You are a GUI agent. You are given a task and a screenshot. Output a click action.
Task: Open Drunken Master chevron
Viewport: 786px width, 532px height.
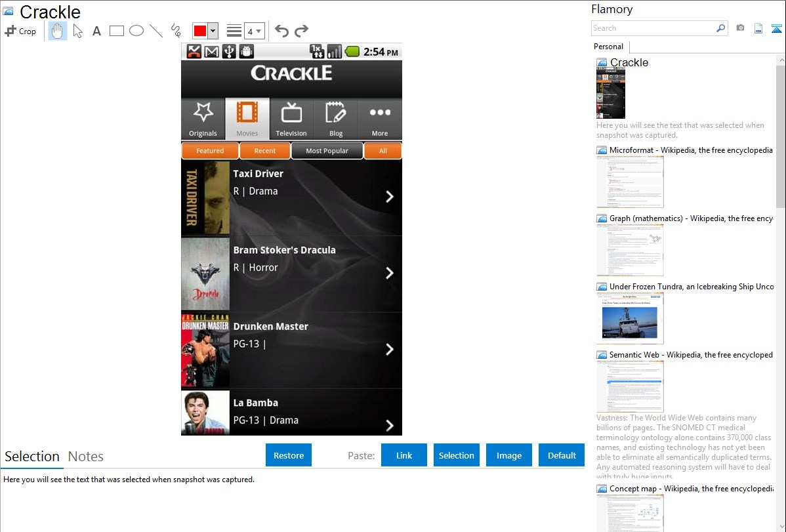point(390,350)
